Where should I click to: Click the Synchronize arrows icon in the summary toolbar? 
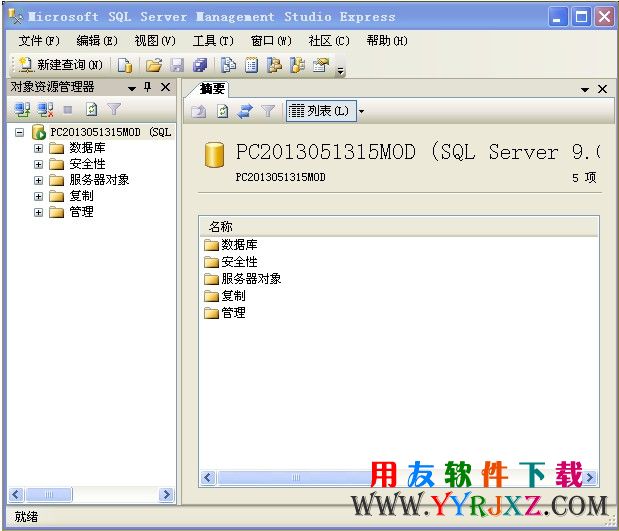click(x=245, y=111)
